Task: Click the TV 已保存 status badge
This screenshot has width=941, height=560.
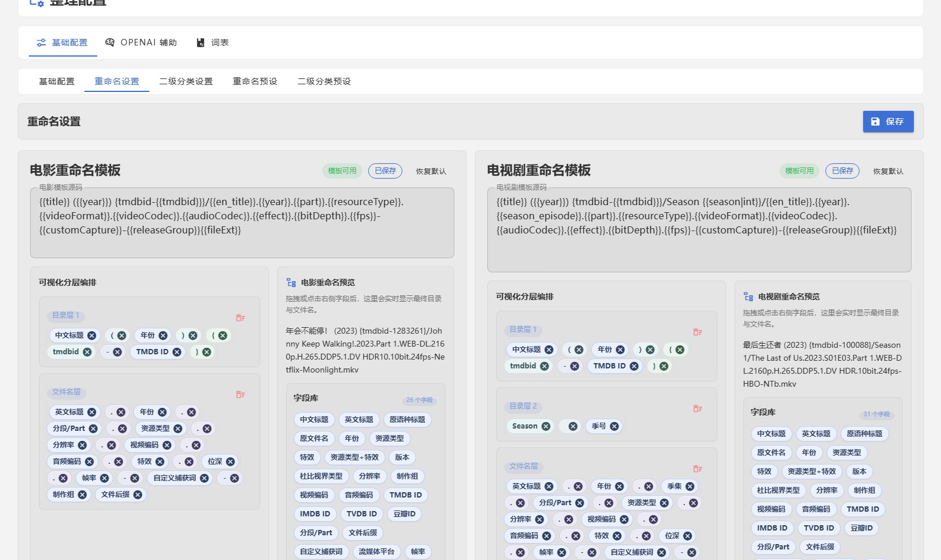Action: 842,171
